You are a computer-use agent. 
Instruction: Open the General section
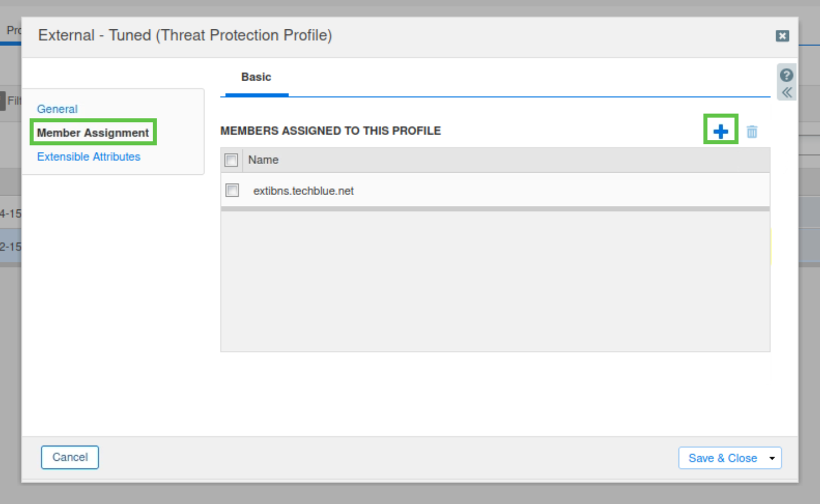pyautogui.click(x=57, y=109)
